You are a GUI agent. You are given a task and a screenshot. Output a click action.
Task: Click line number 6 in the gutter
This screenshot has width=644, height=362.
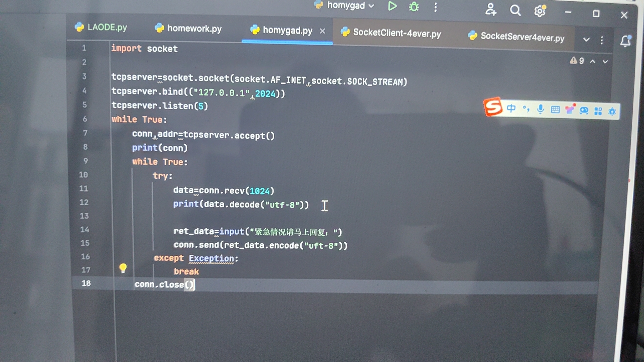coord(85,119)
